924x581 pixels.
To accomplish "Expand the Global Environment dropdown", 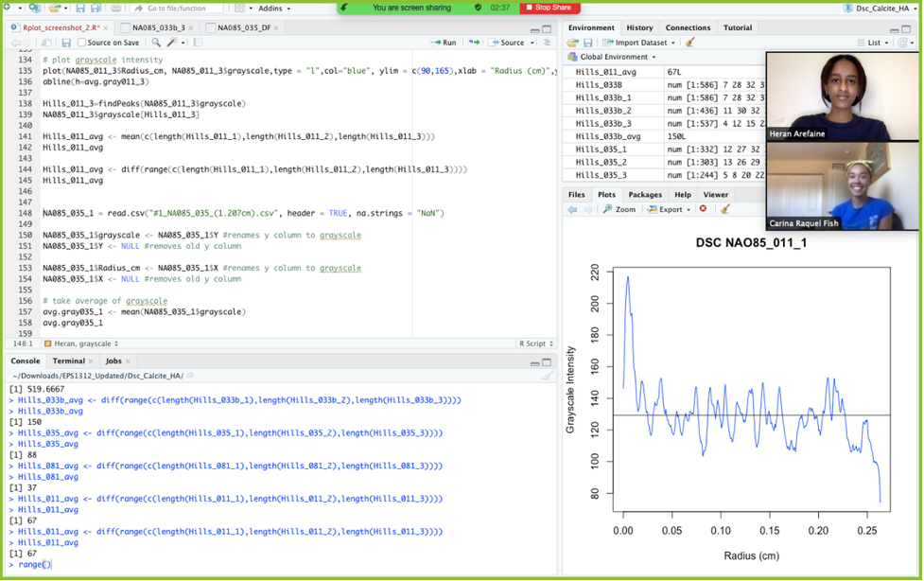I will (x=613, y=57).
